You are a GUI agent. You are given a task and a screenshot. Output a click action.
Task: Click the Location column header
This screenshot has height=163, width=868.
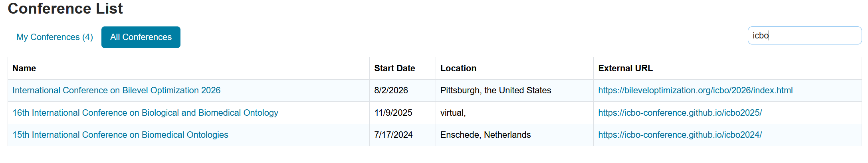tap(458, 68)
